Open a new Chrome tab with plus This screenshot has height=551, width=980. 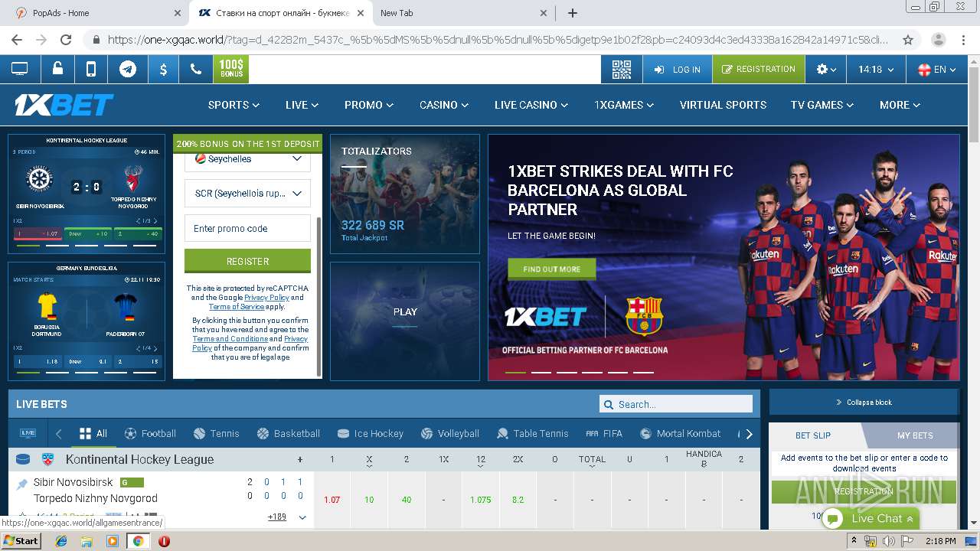click(x=573, y=13)
